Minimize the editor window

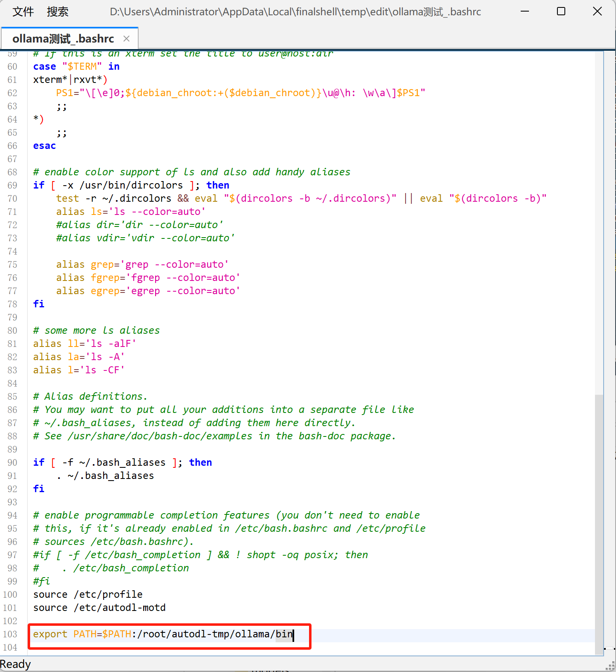525,12
